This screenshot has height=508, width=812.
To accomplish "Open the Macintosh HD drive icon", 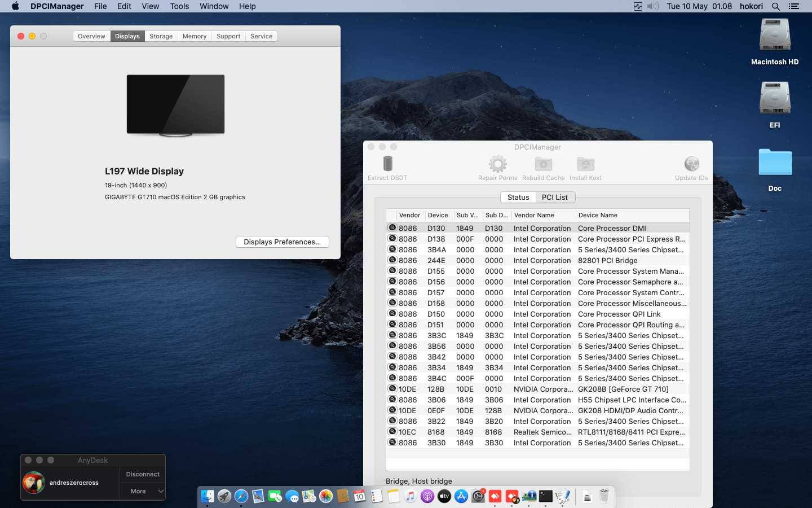I will click(775, 36).
